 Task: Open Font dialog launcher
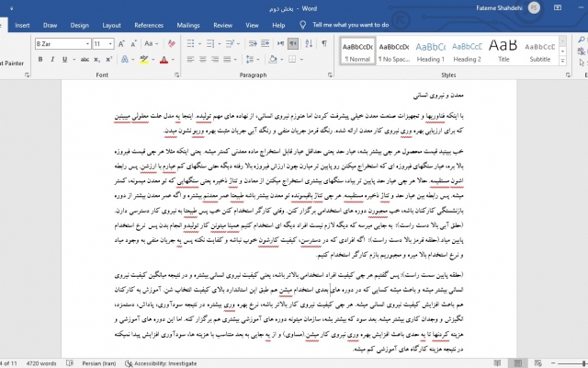[176, 75]
